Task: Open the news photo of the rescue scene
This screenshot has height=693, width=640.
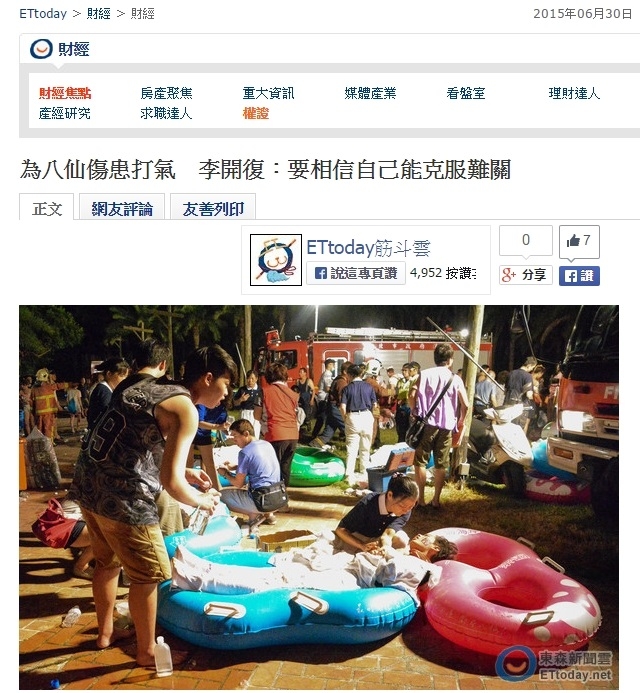Action: (319, 497)
